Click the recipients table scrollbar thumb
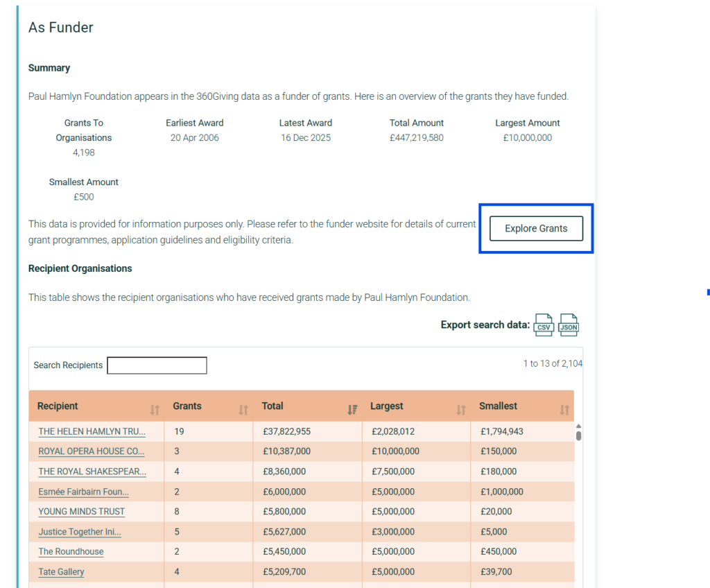 [578, 435]
